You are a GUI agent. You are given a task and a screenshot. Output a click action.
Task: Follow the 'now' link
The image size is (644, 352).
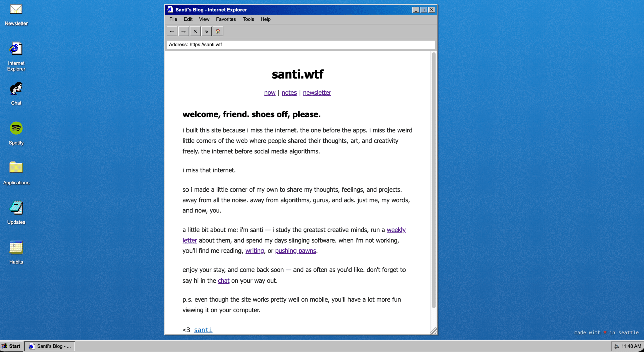click(270, 93)
